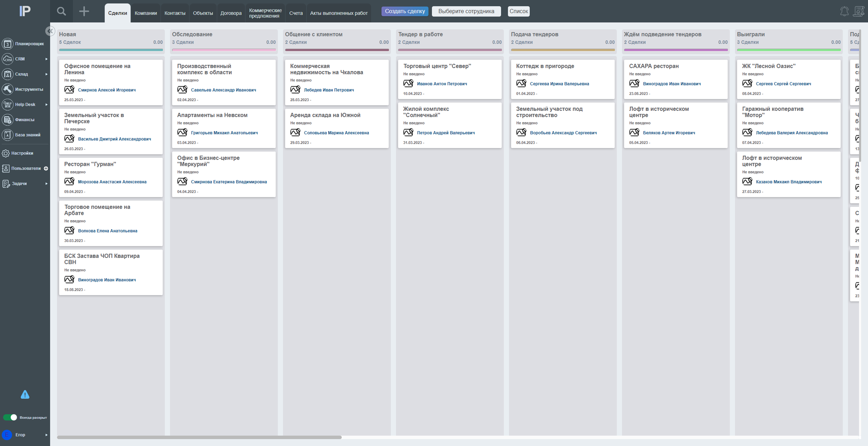Open Коммерческие предложения tab
This screenshot has height=446, width=868.
(265, 13)
